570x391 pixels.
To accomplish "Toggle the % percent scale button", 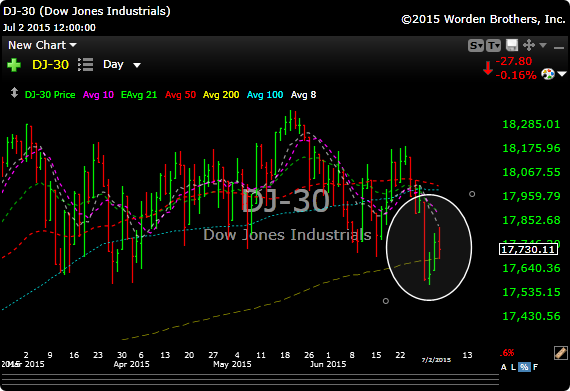I will [524, 367].
